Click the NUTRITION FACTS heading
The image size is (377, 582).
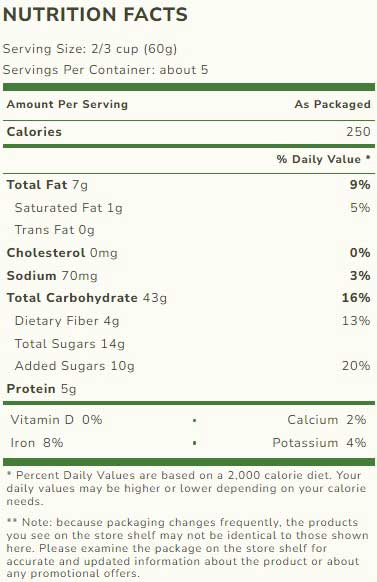point(95,15)
